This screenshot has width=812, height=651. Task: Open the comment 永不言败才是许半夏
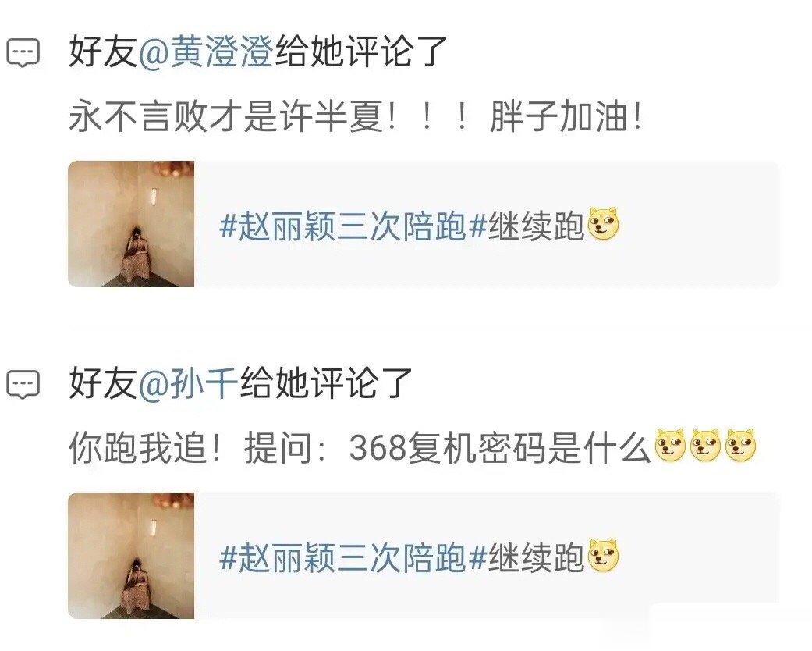coord(356,116)
